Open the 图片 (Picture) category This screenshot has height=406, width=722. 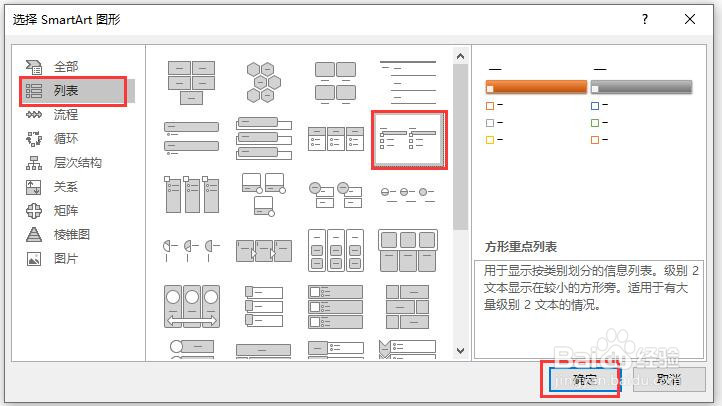pos(66,258)
